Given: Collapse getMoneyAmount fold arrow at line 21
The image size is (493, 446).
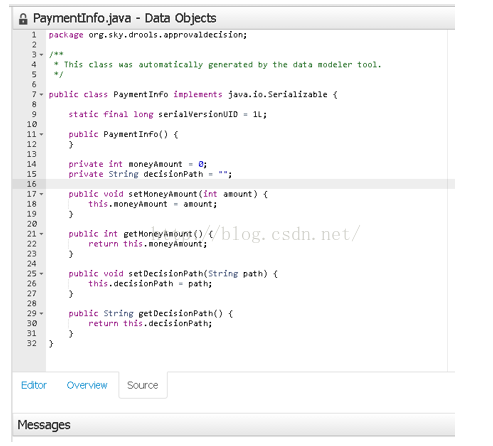Looking at the screenshot, I should click(x=42, y=234).
